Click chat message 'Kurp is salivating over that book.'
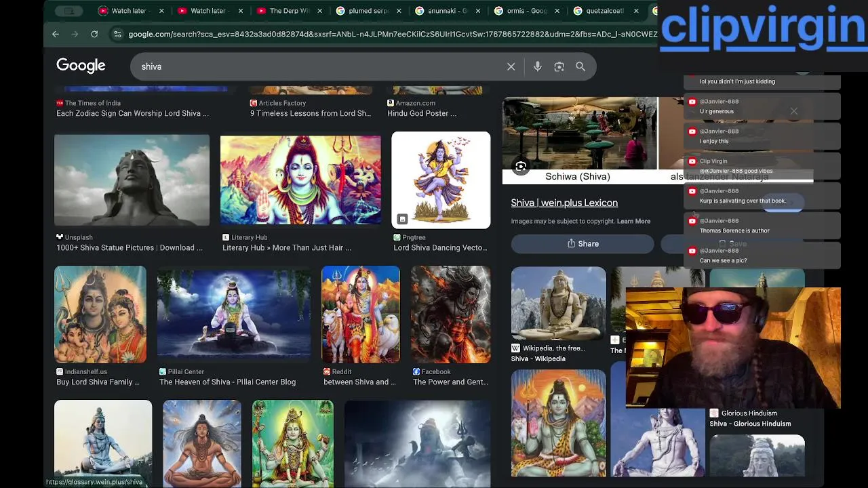868x488 pixels. point(743,201)
